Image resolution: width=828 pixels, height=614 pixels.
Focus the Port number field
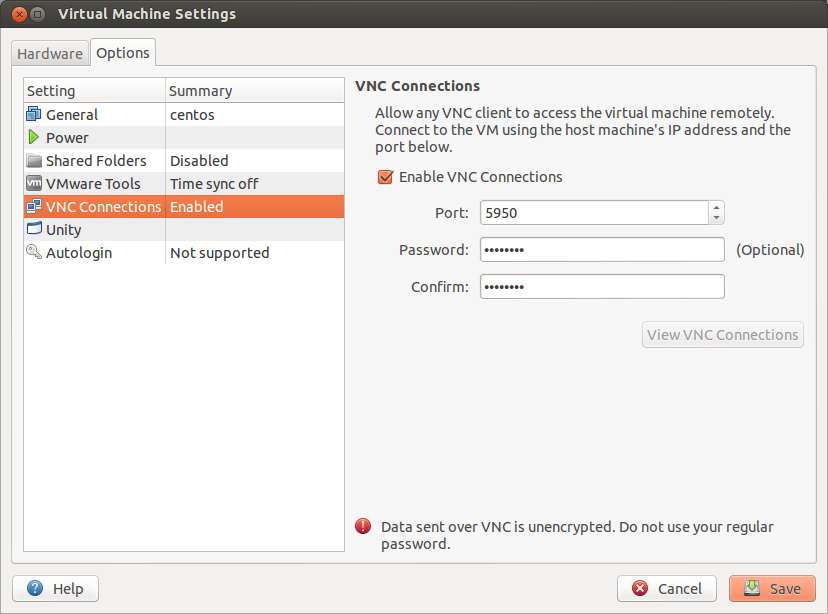click(594, 213)
